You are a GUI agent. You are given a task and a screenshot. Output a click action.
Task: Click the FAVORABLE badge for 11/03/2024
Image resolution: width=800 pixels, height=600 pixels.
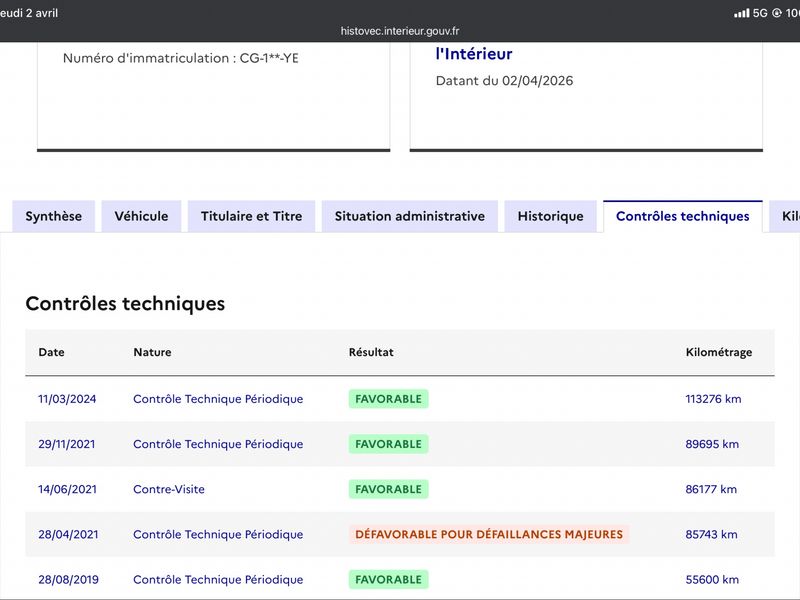[388, 399]
